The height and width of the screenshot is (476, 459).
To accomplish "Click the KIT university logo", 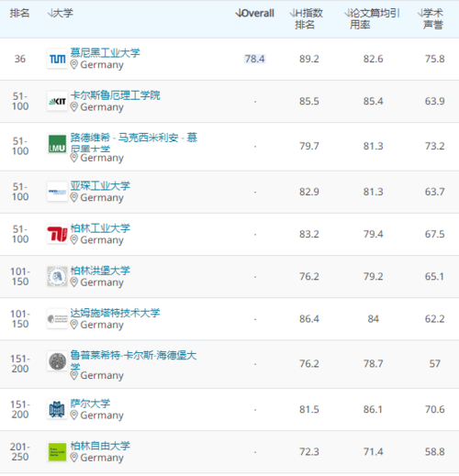I will pos(57,101).
